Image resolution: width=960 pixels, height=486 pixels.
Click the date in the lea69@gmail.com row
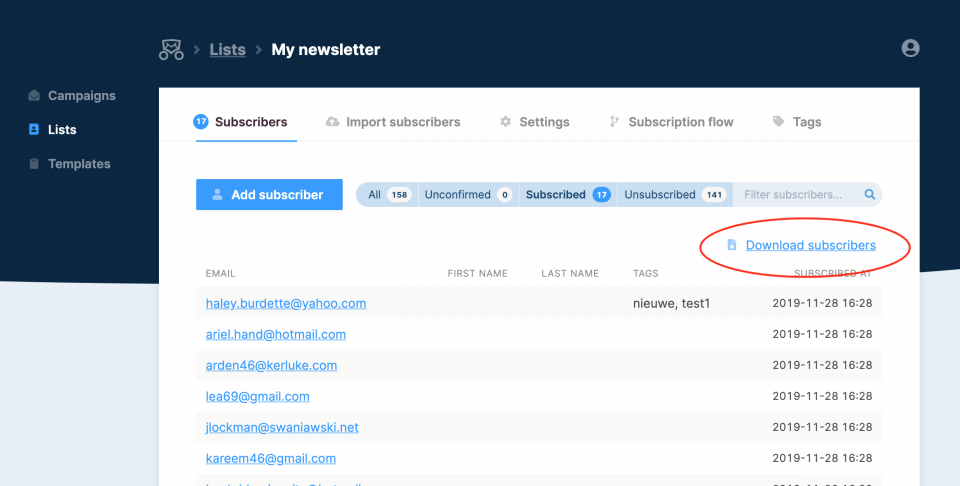tap(822, 396)
